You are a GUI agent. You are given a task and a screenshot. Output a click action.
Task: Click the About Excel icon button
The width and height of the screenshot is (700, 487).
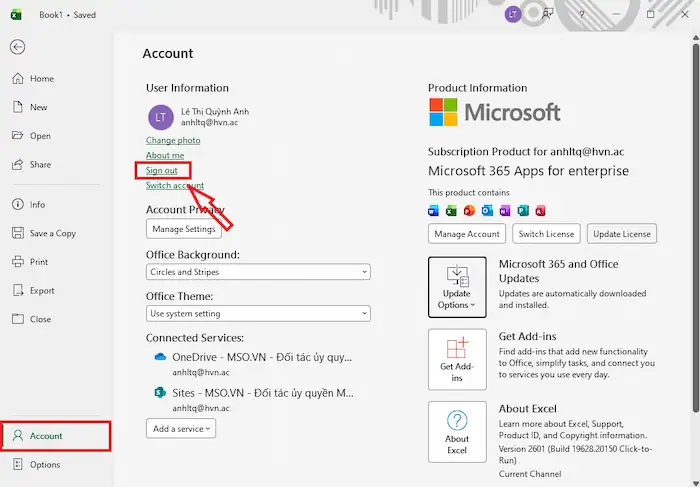[x=457, y=432]
